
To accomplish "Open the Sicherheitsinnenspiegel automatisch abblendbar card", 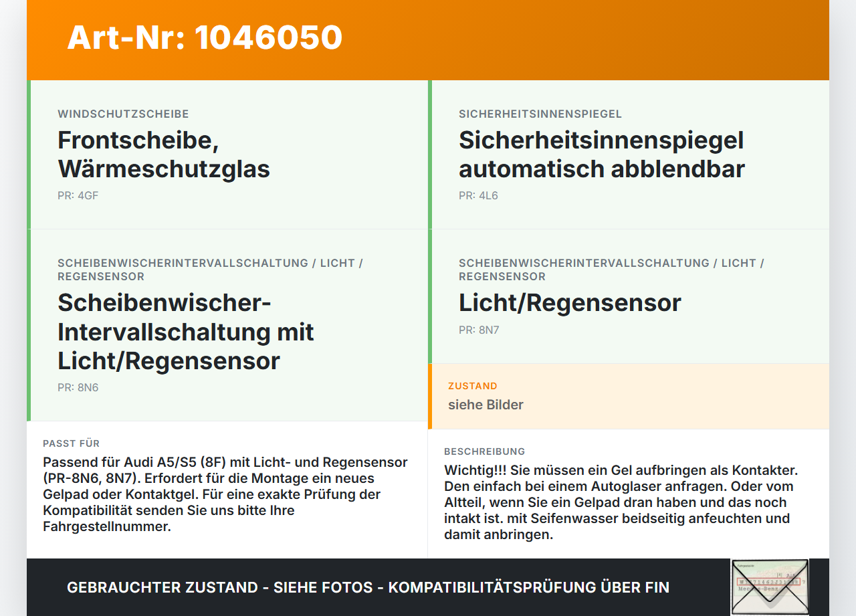I will tap(629, 155).
